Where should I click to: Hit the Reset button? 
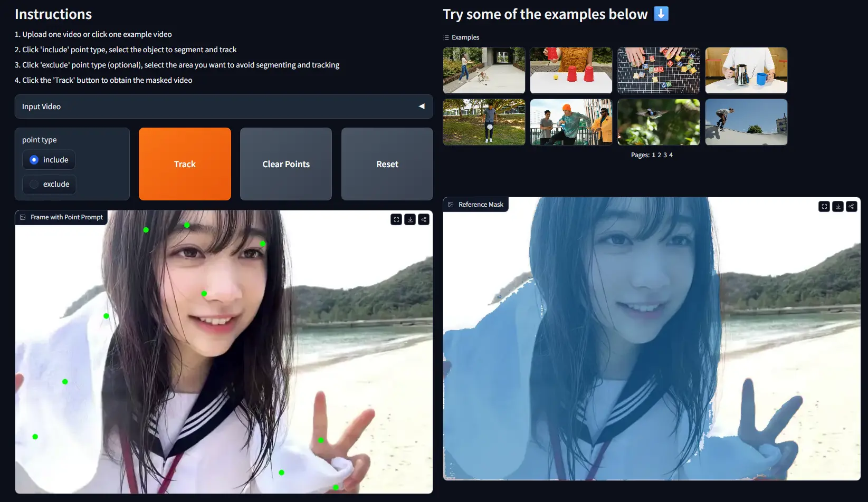tap(387, 164)
